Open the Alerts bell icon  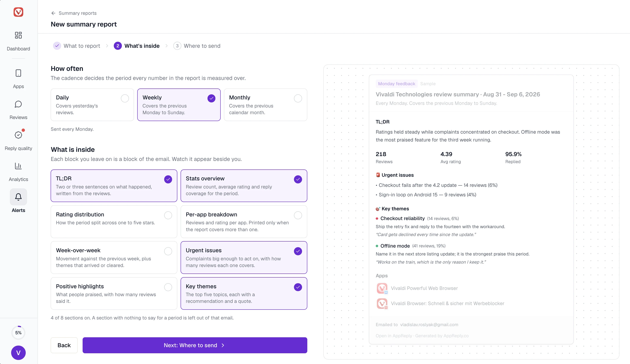pos(18,197)
